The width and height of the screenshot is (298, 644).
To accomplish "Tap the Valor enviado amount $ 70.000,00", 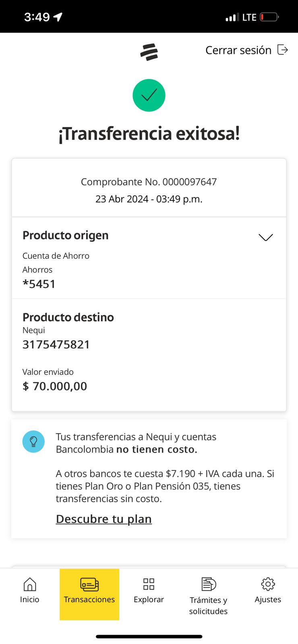I will point(55,386).
